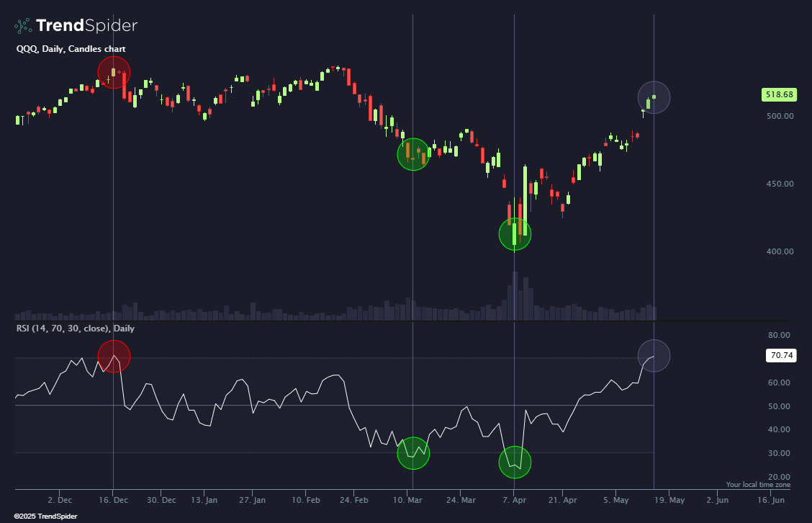Click the 16. Dec date label
The image size is (812, 523).
(x=114, y=500)
